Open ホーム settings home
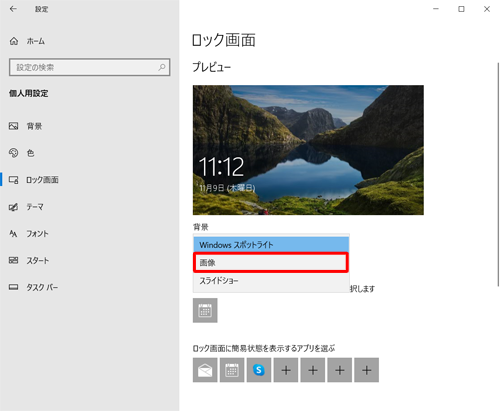 (x=36, y=41)
